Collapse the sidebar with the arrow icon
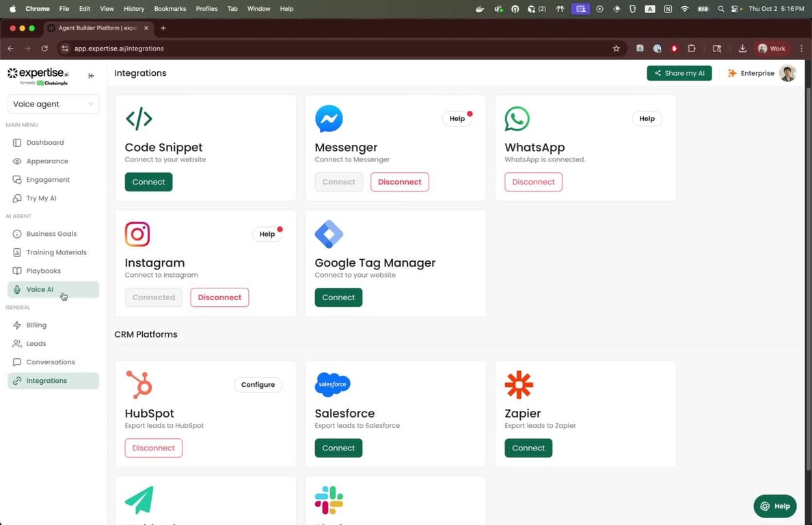Image resolution: width=812 pixels, height=525 pixels. 91,76
